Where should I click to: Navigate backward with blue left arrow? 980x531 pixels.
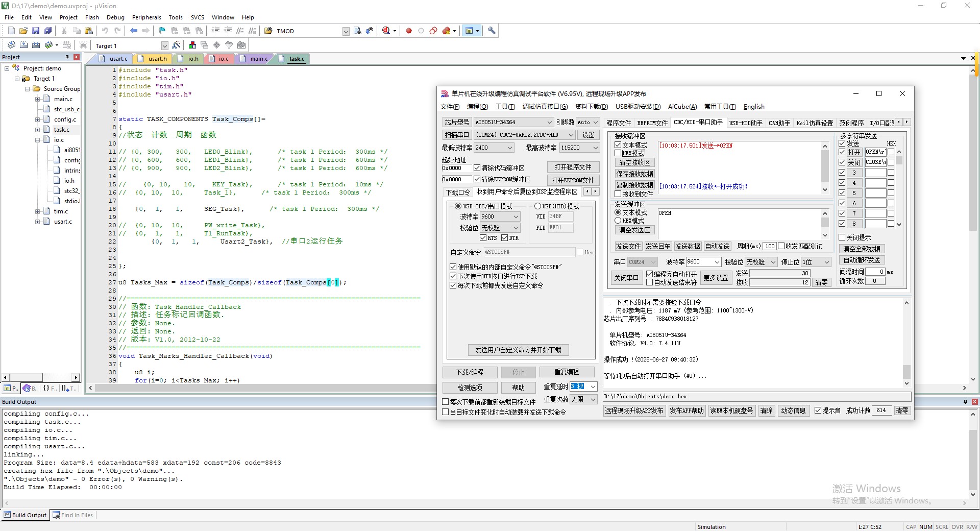(134, 31)
